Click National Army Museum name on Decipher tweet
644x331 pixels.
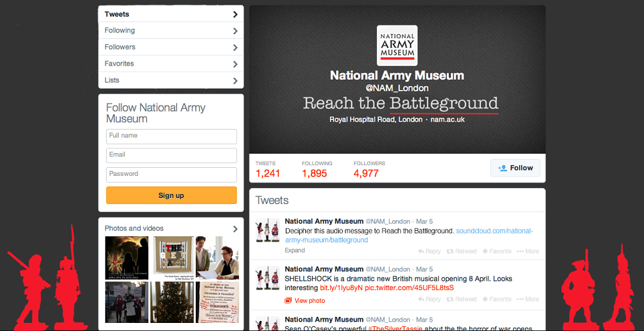(324, 221)
